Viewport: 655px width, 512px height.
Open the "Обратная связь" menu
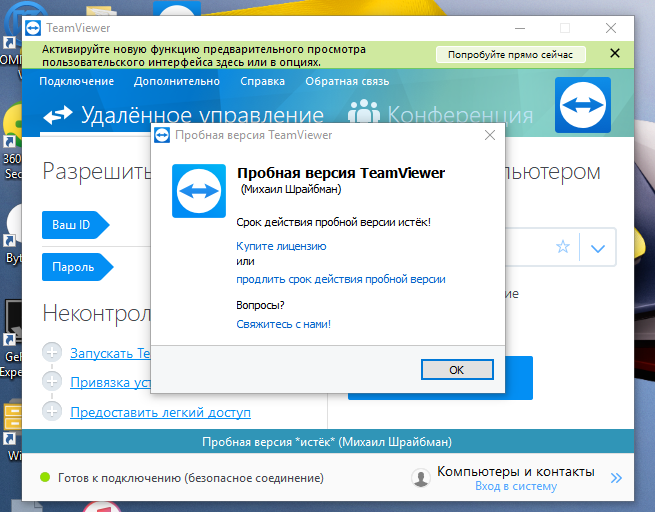point(347,81)
